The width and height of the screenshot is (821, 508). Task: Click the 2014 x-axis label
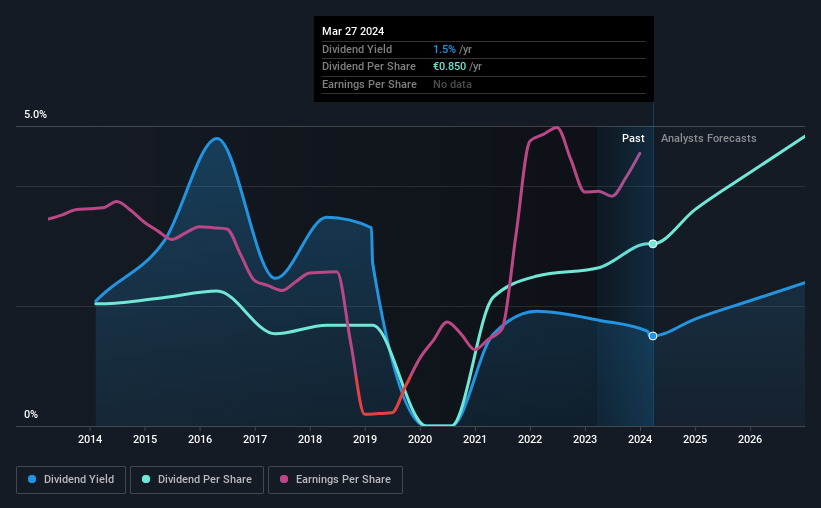(x=90, y=439)
